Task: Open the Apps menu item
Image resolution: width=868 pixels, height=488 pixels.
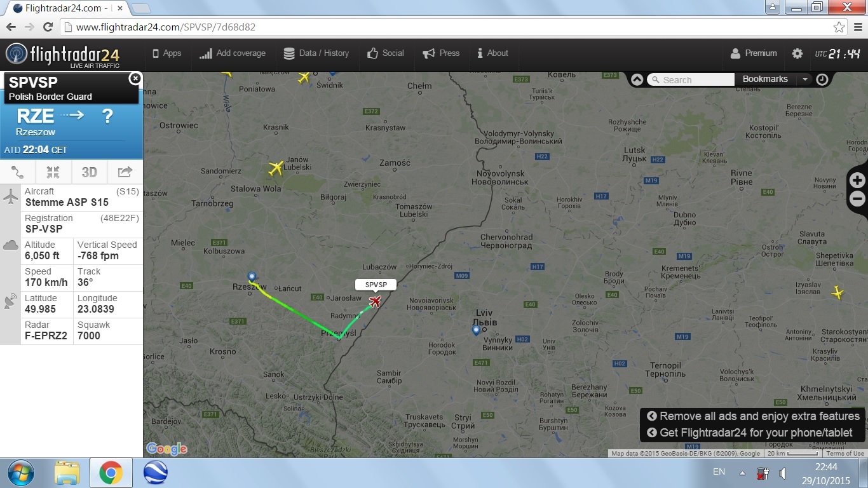Action: 166,53
